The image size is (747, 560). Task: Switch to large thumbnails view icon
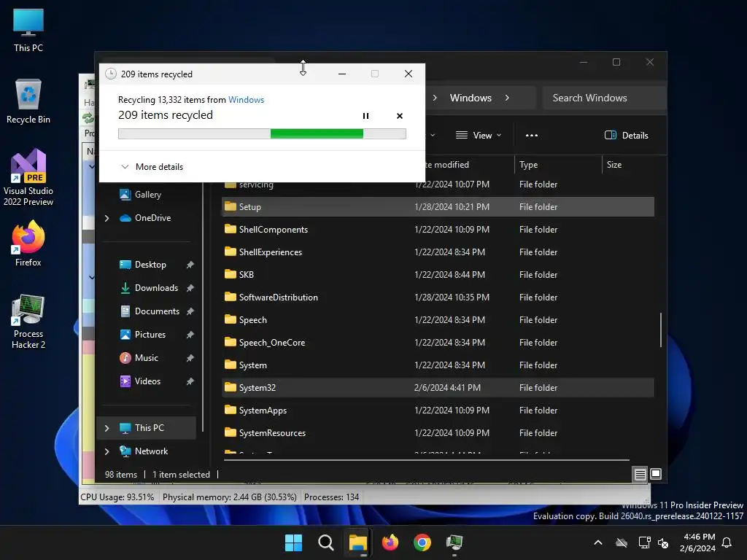[x=656, y=474]
